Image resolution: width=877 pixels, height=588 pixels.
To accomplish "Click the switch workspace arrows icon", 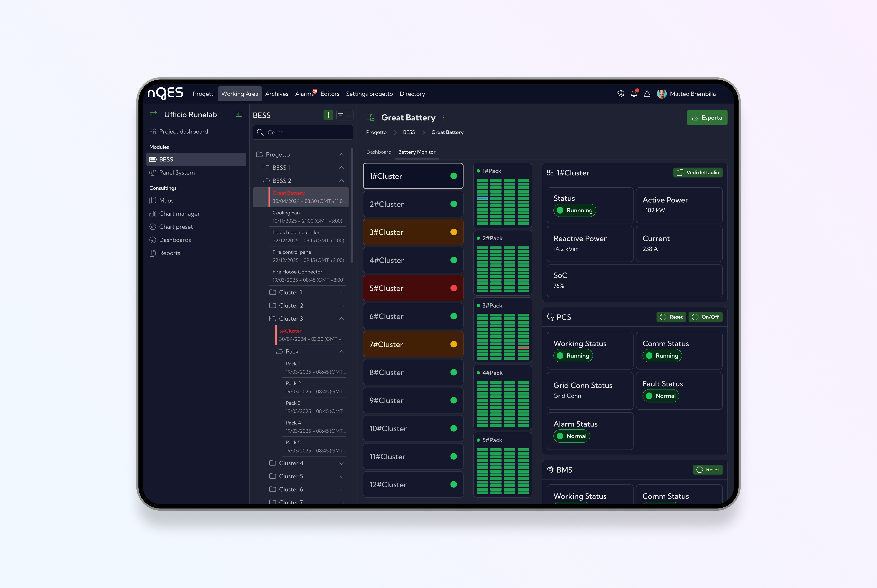I will point(153,114).
